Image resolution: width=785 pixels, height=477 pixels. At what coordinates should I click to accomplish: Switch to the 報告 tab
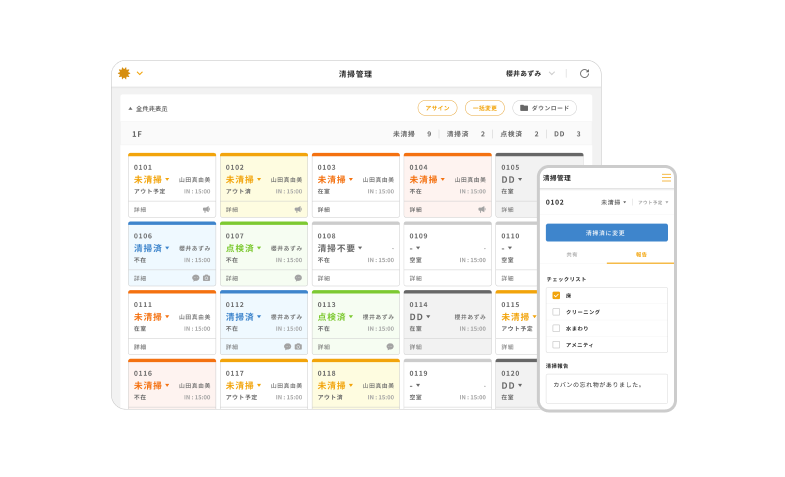641,255
